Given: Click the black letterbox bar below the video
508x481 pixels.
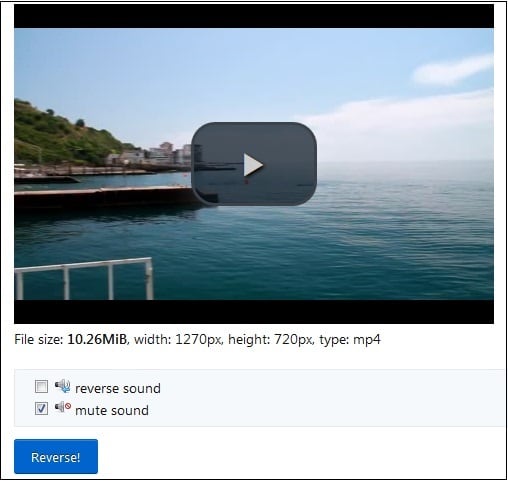Looking at the screenshot, I should (x=254, y=312).
